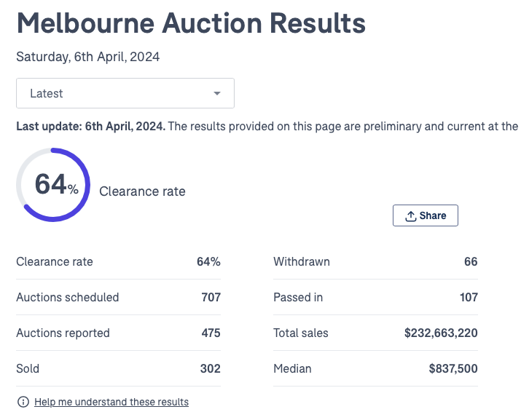
Task: Click the Saturday, 6th April, 2024 date
Action: (88, 57)
